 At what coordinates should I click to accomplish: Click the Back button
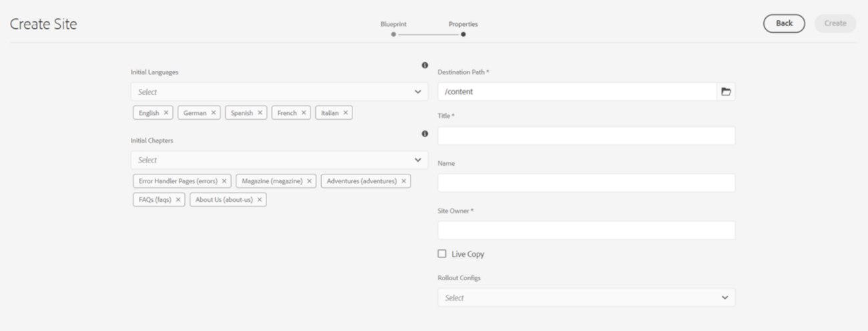point(784,23)
